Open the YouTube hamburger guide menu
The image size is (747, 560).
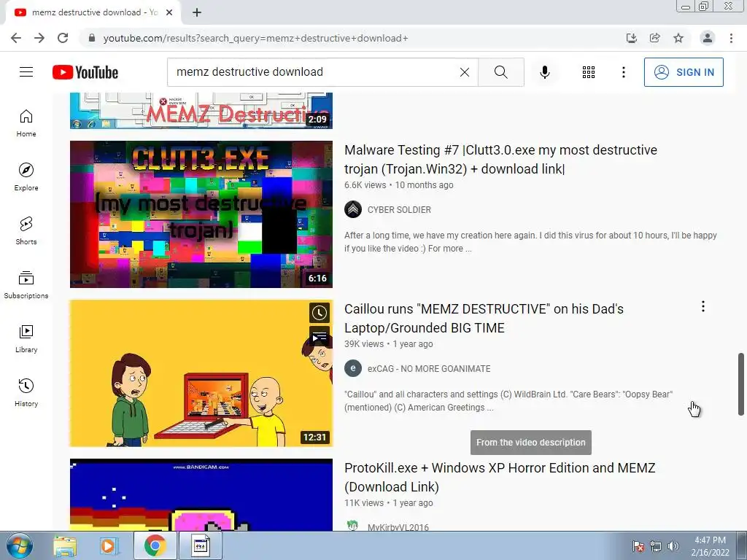coord(26,72)
